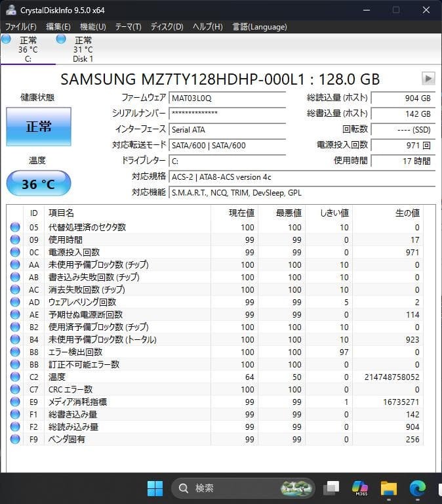
Task: Click the status icon for ID B2 row
Action: 15,327
